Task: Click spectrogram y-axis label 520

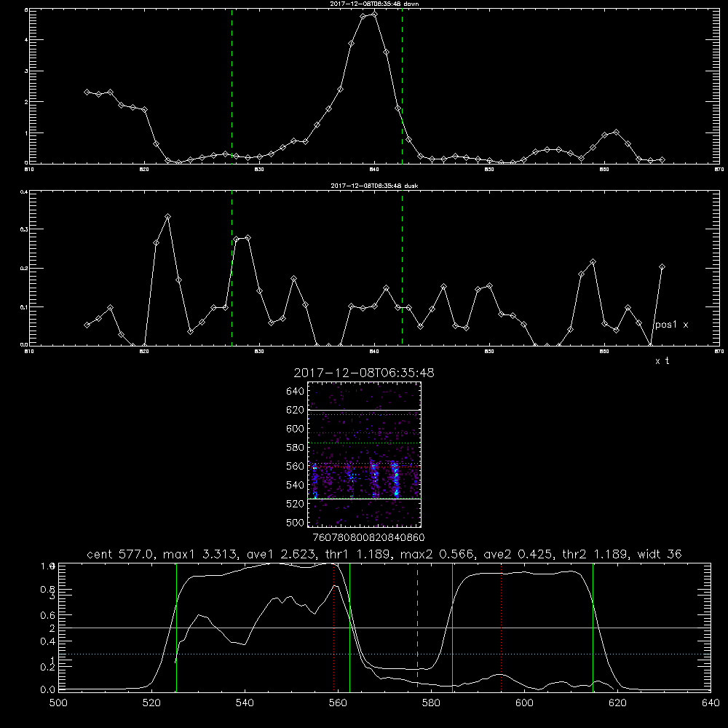Action: click(296, 504)
